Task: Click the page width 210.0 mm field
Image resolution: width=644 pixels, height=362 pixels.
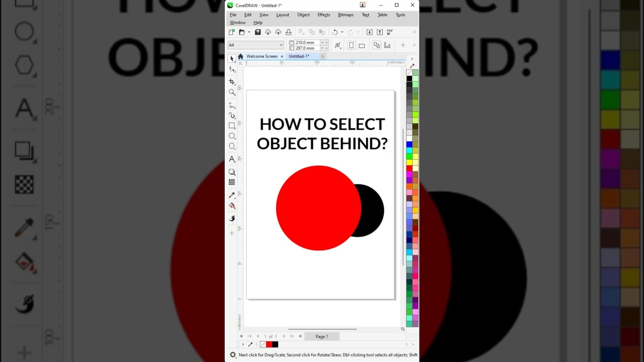Action: click(307, 43)
